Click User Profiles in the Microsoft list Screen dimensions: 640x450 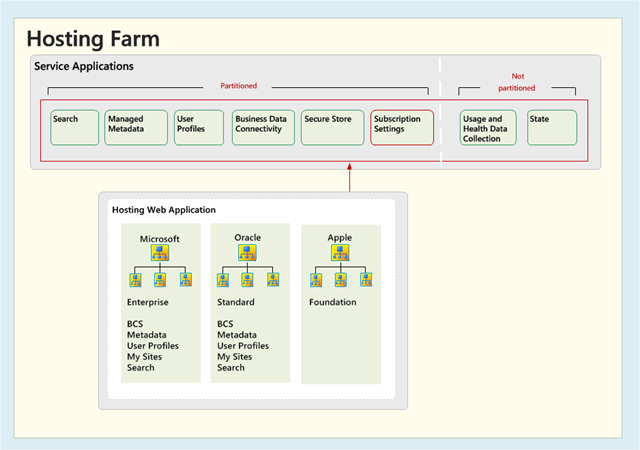[153, 346]
